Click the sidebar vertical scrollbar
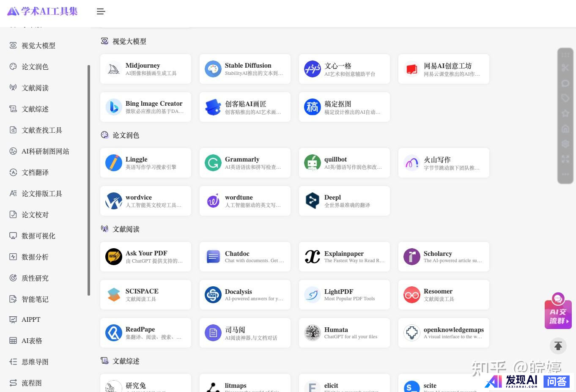Screen dimensions: 576x392 click(x=89, y=180)
